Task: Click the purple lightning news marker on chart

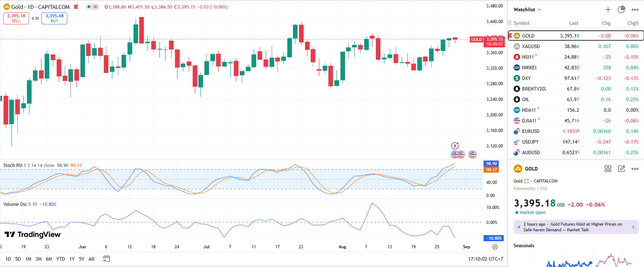Action: click(455, 146)
